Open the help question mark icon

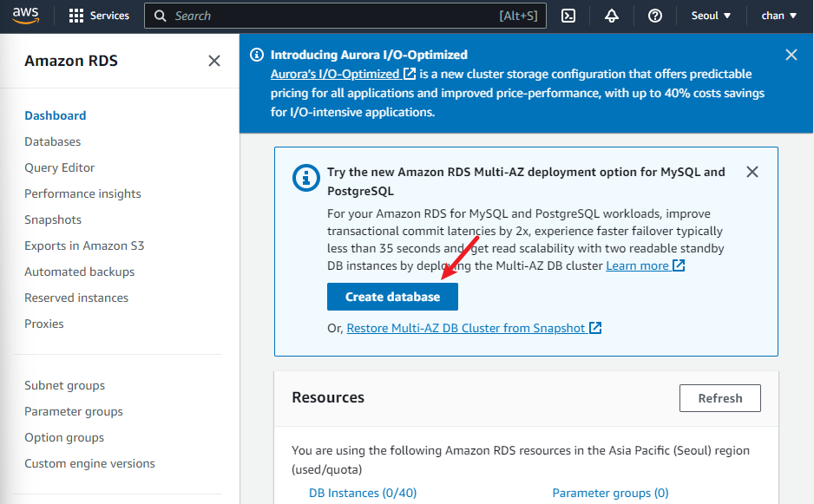point(655,16)
